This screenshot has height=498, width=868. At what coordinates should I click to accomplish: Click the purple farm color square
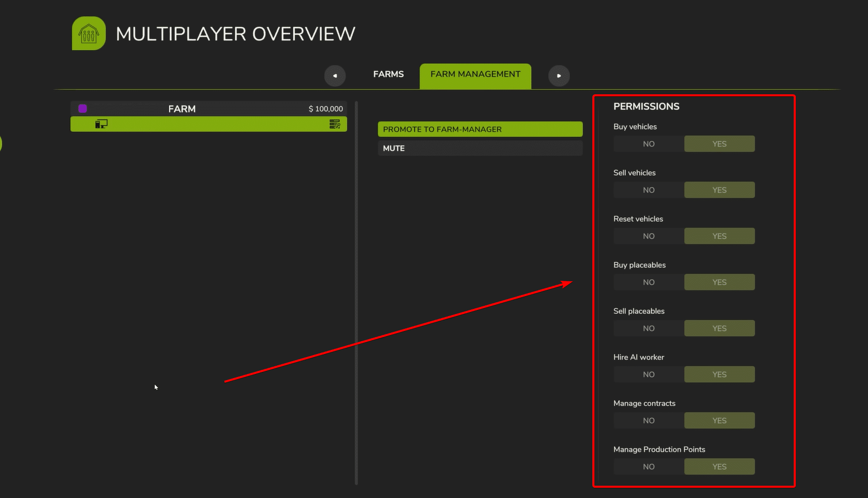click(x=82, y=109)
